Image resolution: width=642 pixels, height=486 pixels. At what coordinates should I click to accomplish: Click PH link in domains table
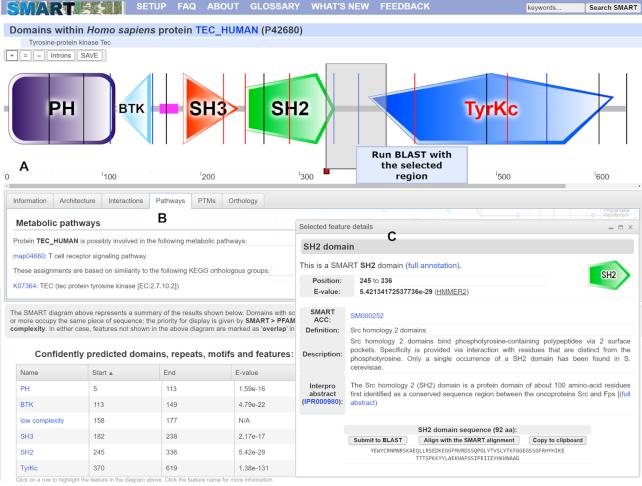(x=25, y=389)
